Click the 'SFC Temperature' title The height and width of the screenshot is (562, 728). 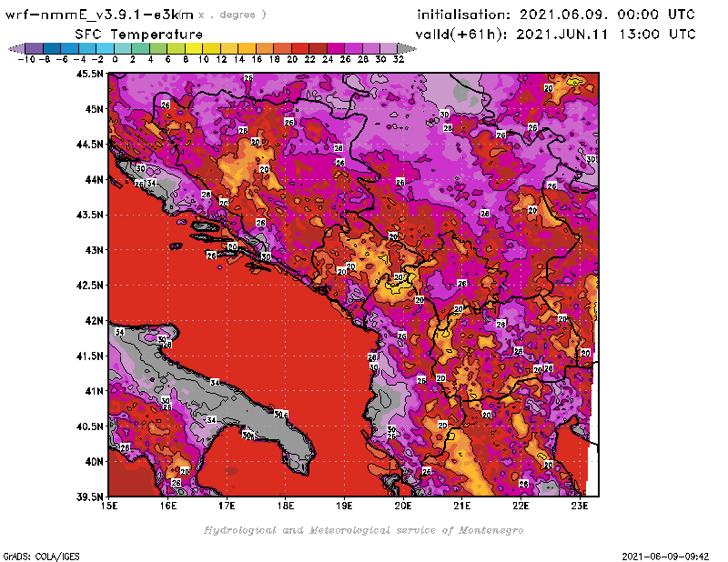[x=139, y=35]
